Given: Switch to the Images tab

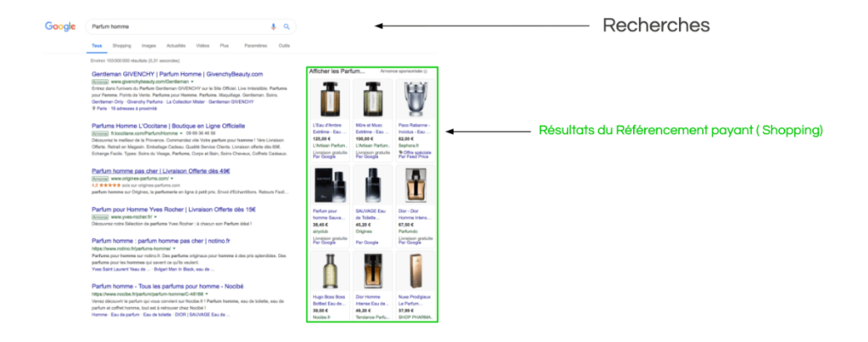Looking at the screenshot, I should [x=148, y=46].
